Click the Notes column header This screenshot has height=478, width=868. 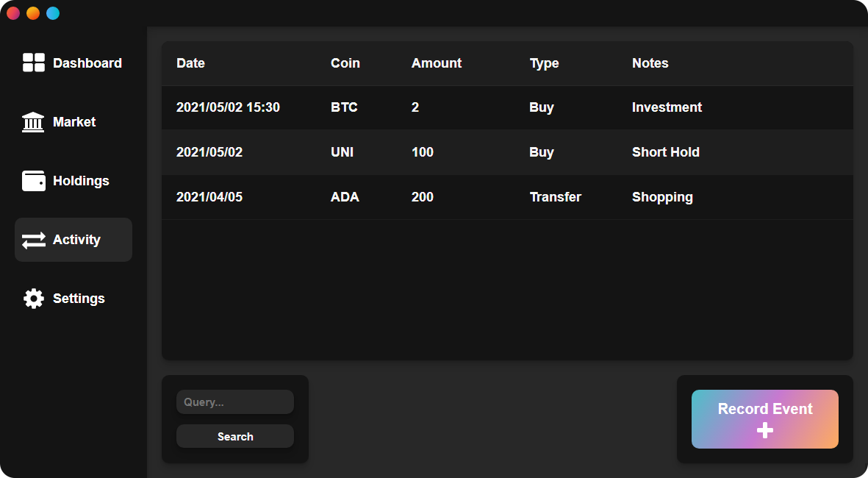[650, 63]
